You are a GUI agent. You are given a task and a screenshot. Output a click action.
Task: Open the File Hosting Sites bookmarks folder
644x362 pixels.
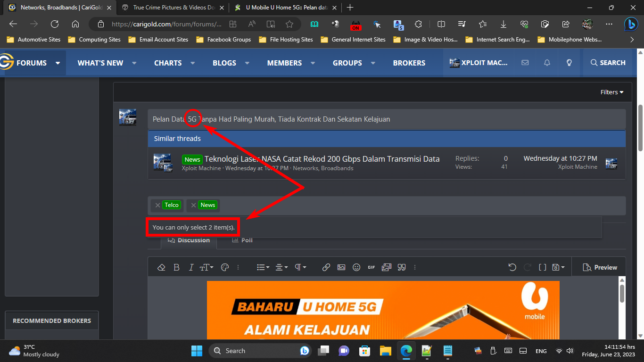pos(285,40)
